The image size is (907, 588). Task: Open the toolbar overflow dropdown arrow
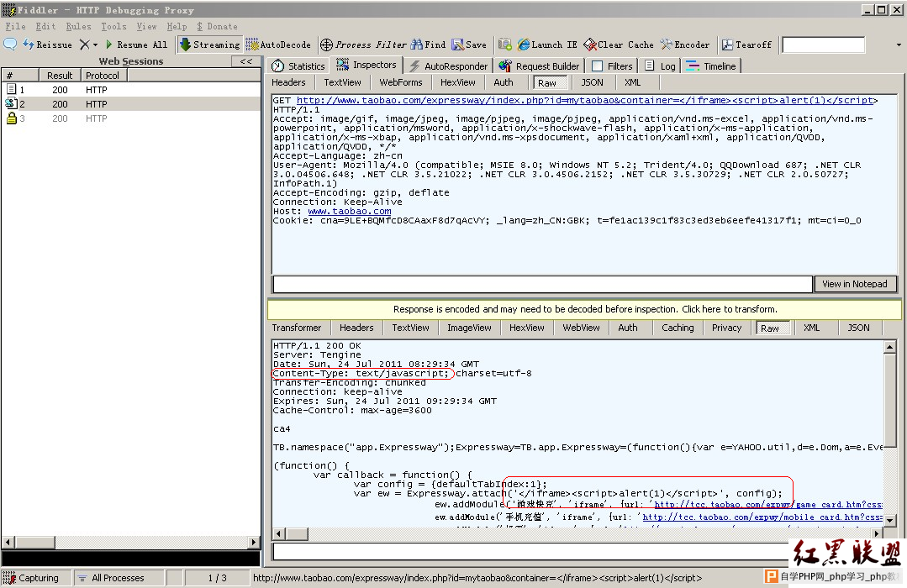tap(899, 45)
